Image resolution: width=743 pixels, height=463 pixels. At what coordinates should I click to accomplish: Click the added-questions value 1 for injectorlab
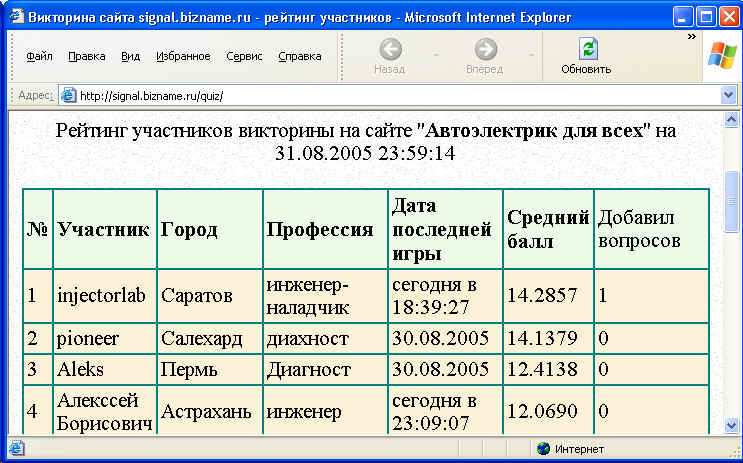click(x=603, y=296)
